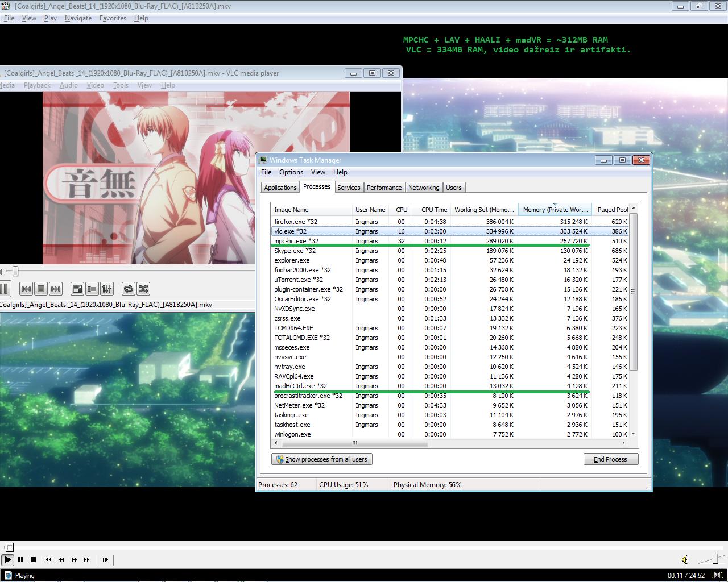Screen dimensions: 728x582
Task: Skip to previous file in MPC-HC
Action: [x=48, y=559]
